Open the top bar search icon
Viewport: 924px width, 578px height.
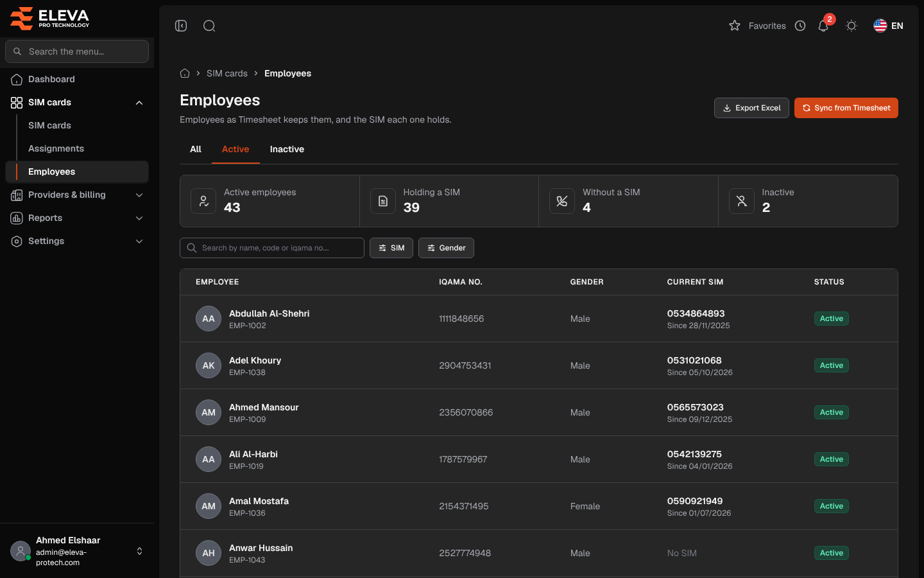[x=209, y=26]
